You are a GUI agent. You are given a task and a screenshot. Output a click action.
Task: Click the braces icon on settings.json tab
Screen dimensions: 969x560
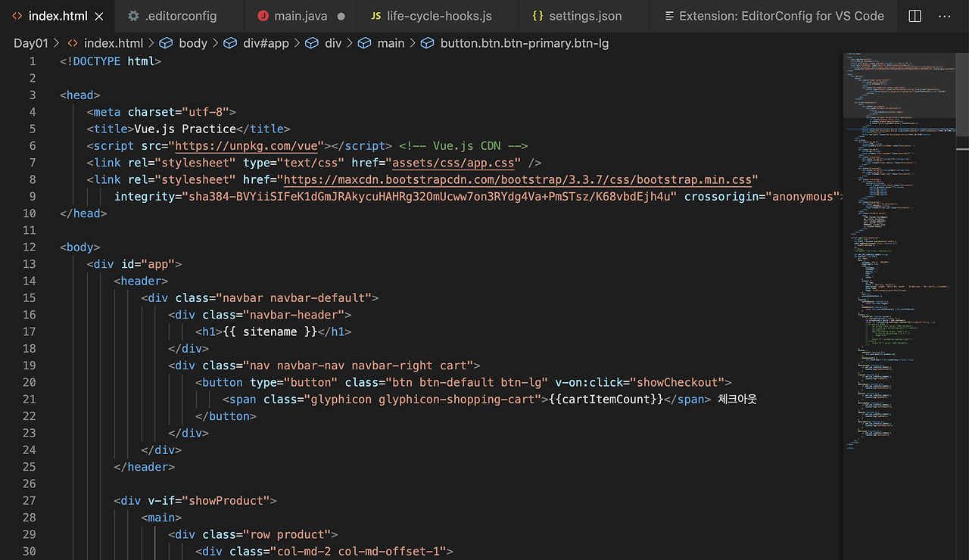coord(537,15)
